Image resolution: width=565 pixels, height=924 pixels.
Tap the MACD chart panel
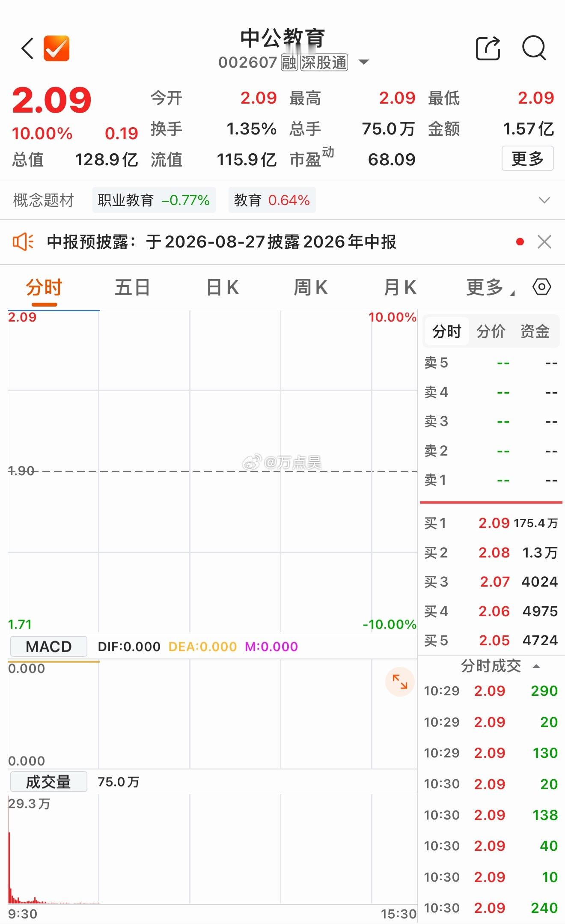tap(212, 714)
